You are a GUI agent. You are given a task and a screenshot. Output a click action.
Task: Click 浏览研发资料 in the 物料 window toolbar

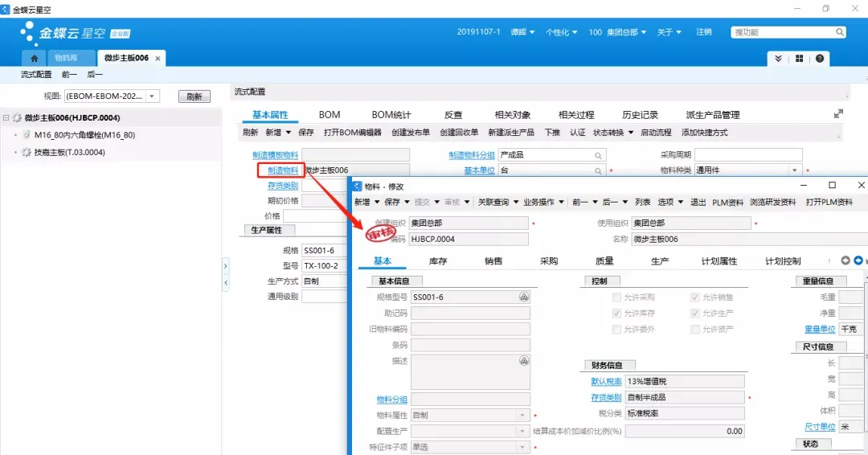[773, 202]
